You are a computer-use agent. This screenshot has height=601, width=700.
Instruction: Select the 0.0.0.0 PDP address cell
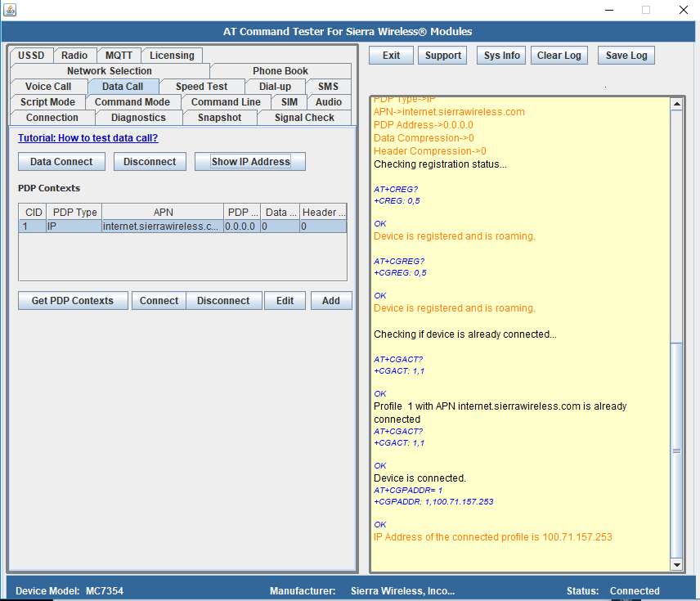[242, 226]
